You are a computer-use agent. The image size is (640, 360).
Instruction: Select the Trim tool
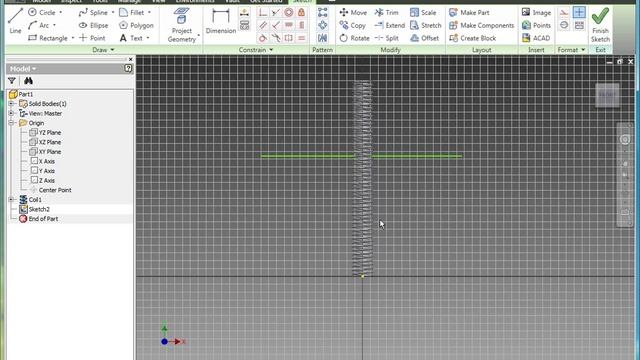(387, 13)
